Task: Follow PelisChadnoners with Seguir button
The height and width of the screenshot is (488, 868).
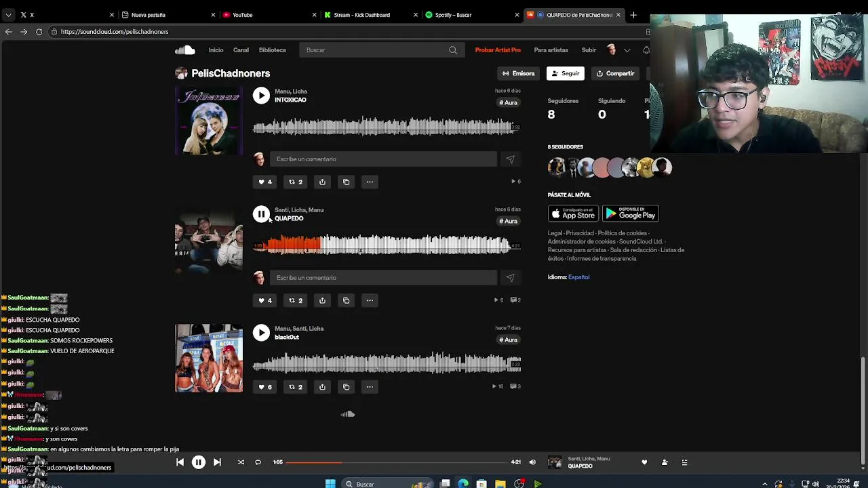Action: point(566,73)
